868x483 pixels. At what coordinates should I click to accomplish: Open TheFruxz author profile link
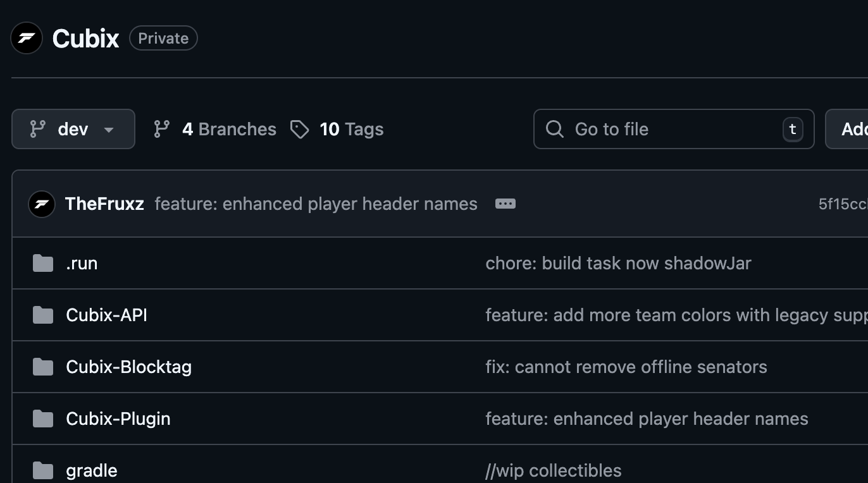pos(104,204)
